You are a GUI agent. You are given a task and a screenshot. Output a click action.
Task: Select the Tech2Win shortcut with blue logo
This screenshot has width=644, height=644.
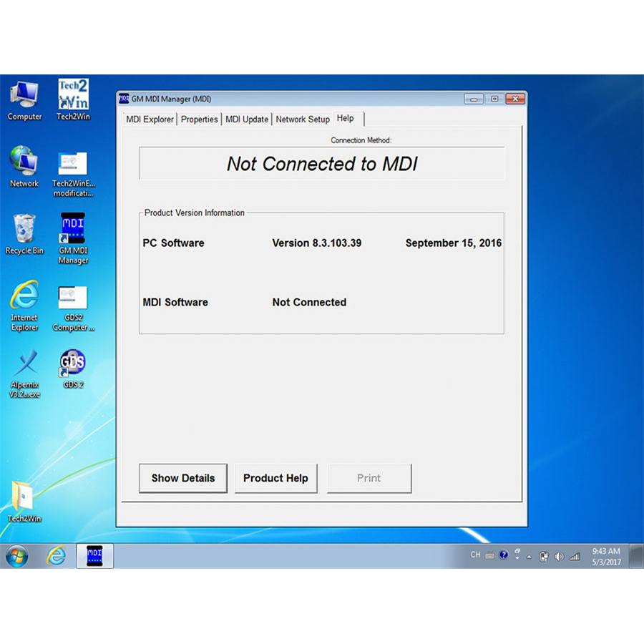click(73, 100)
